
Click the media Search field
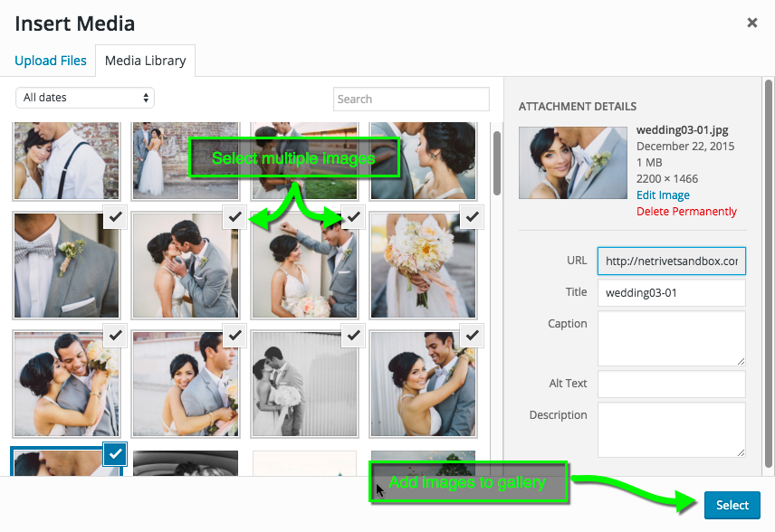tap(411, 100)
